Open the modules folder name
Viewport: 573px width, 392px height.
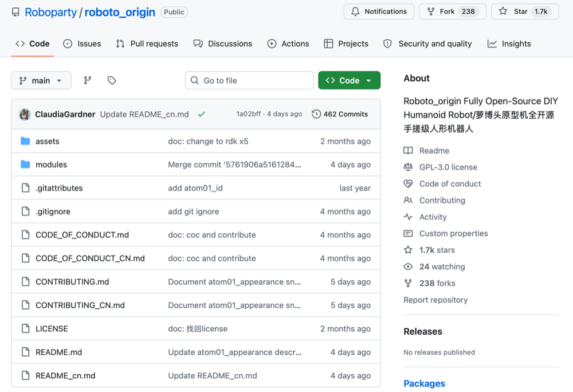[x=51, y=164]
